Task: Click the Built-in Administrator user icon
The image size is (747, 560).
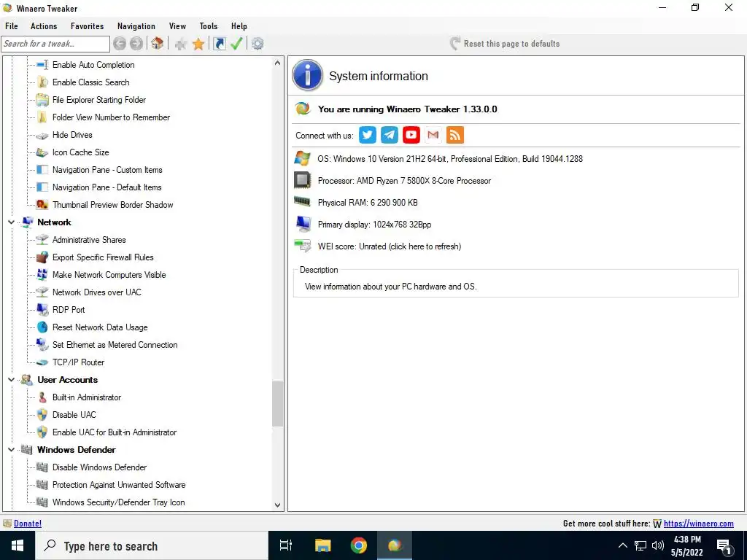Action: [42, 397]
